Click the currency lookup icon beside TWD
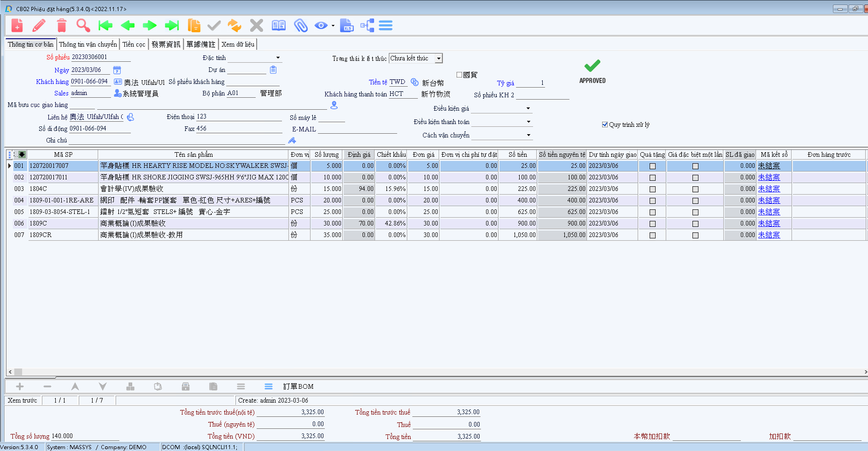 (415, 82)
